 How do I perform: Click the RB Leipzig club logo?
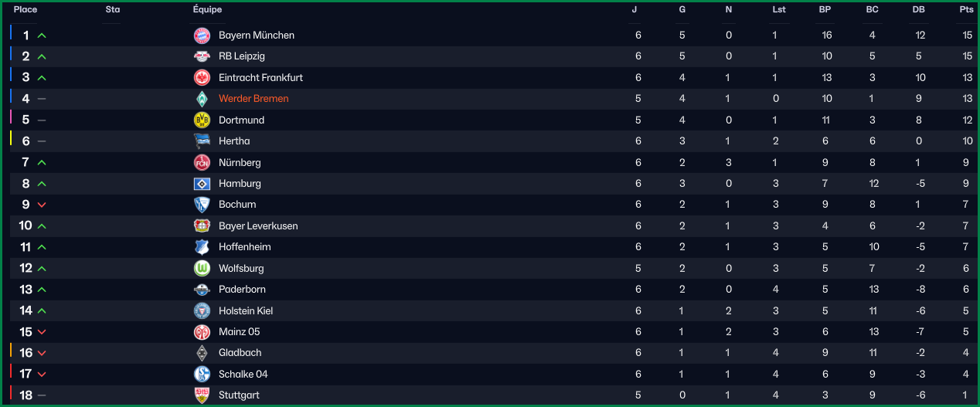[202, 56]
